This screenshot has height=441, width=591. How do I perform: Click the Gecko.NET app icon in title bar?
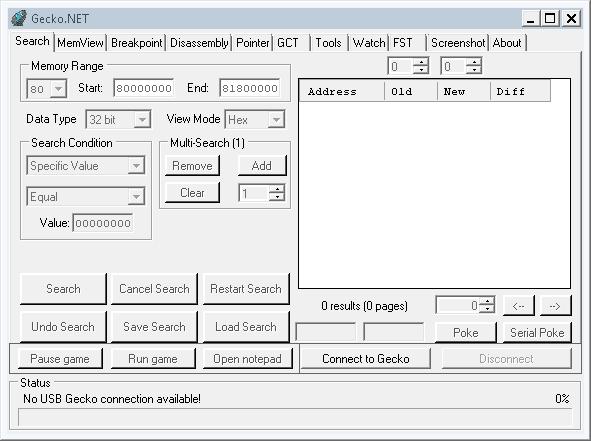tap(19, 18)
